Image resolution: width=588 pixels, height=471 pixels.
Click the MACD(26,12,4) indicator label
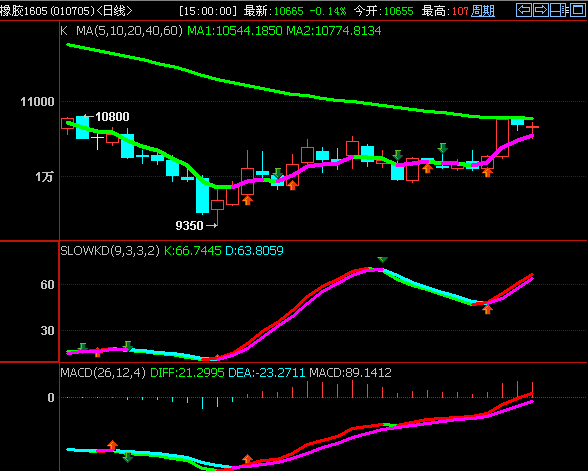click(x=103, y=372)
